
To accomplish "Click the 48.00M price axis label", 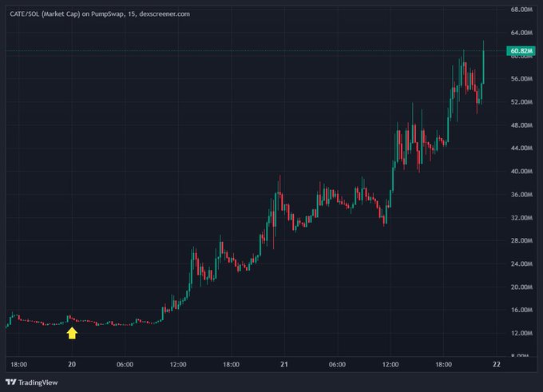I will (521, 125).
